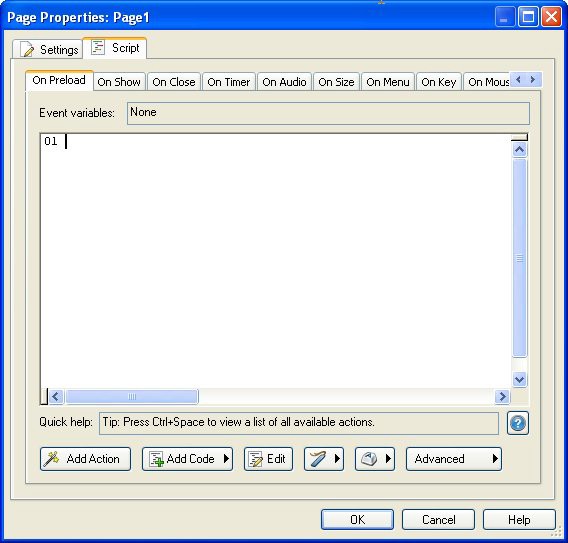Expand the Add Code dropdown menu
The height and width of the screenshot is (543, 568).
tap(187, 459)
